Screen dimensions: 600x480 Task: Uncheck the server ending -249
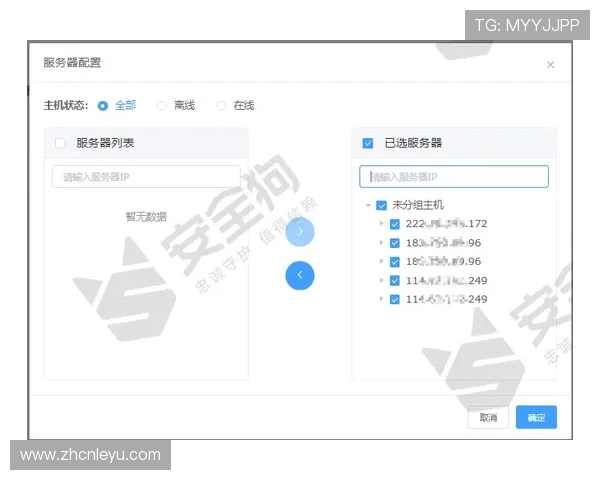[x=395, y=299]
